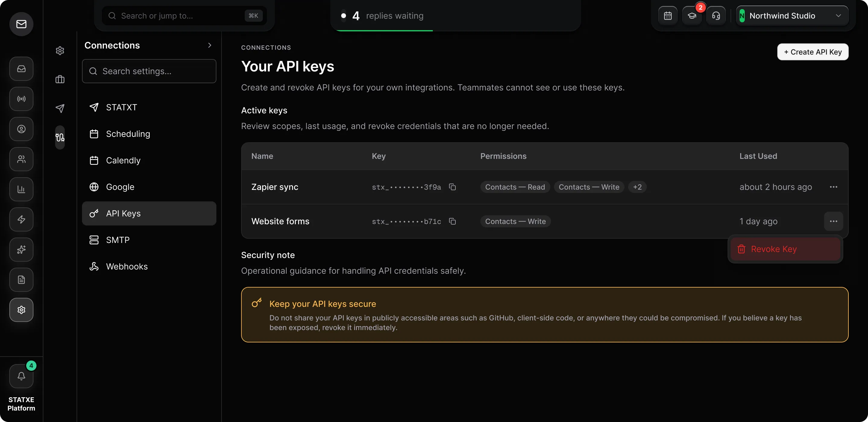Screen dimensions: 868x422
Task: Open the Zapier sync row three-dot menu
Action: click(x=833, y=187)
